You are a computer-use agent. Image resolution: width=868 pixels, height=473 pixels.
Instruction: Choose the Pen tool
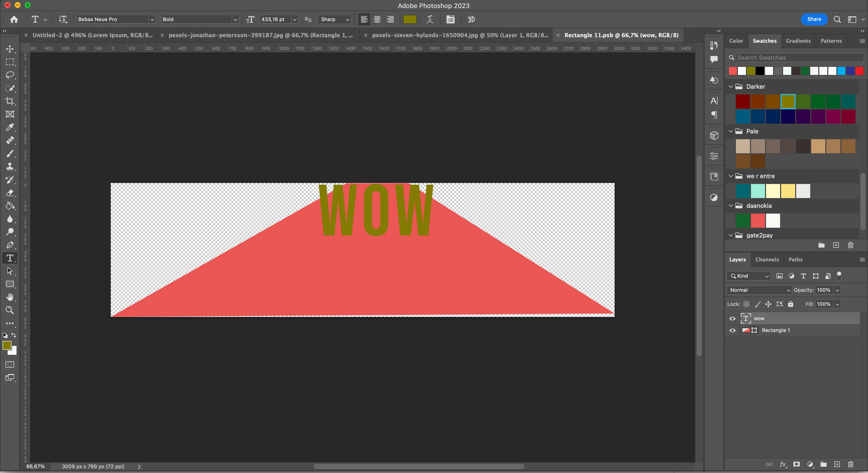click(10, 245)
